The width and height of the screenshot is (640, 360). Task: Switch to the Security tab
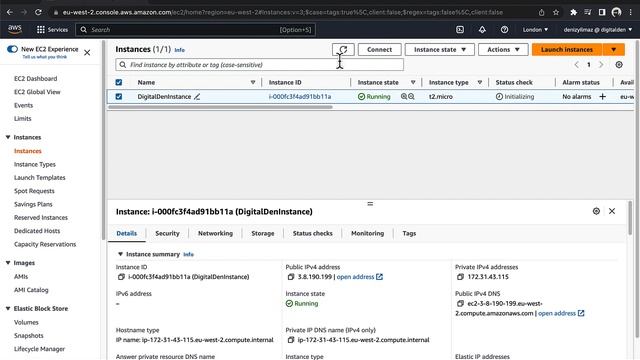pos(167,233)
